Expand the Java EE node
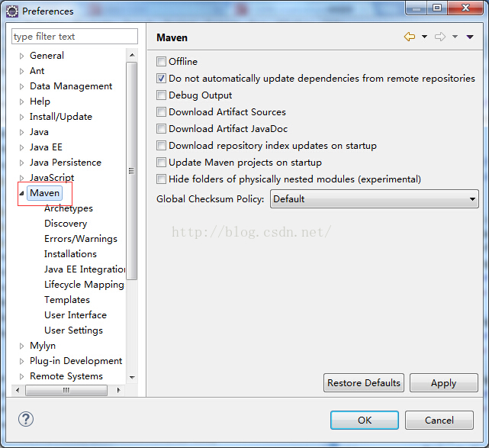The image size is (489, 448). 21,147
